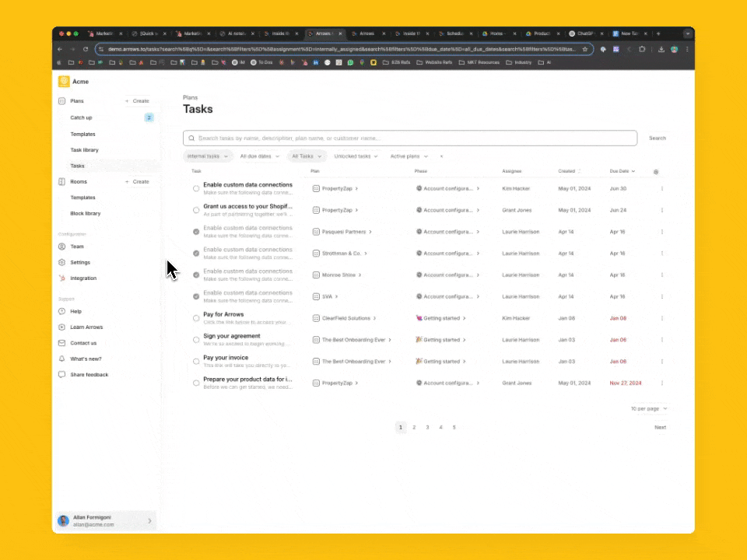Click the Integration icon in sidebar
Image resolution: width=747 pixels, height=560 pixels.
click(62, 278)
